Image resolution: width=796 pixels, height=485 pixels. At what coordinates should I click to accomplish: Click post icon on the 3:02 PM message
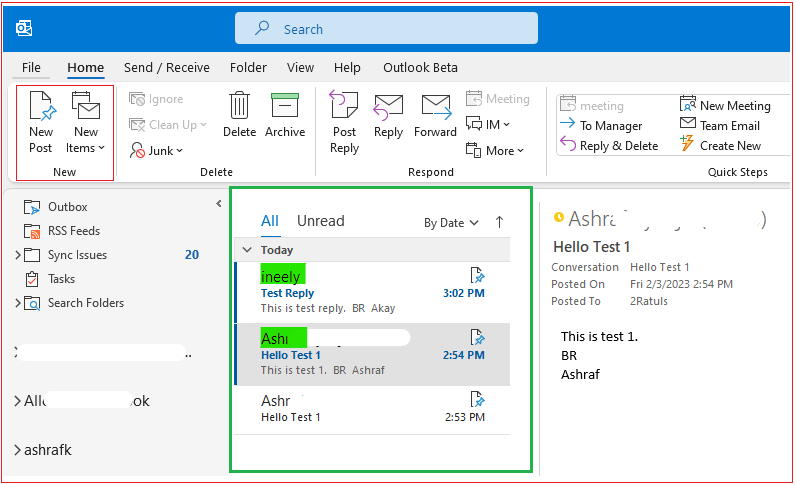(477, 275)
